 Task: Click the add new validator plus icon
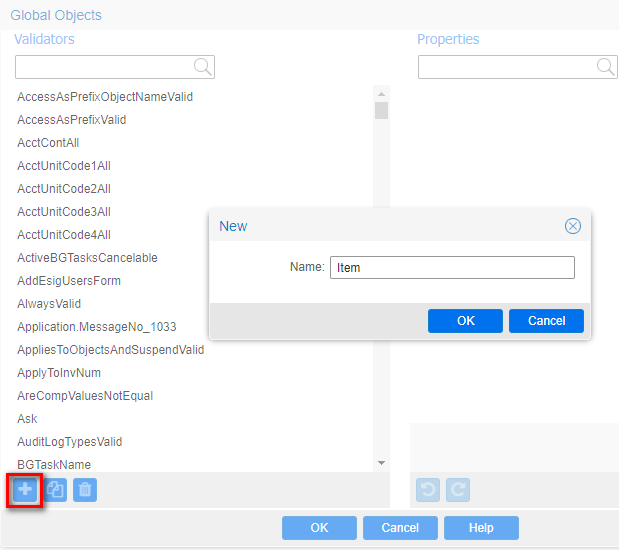click(x=25, y=490)
